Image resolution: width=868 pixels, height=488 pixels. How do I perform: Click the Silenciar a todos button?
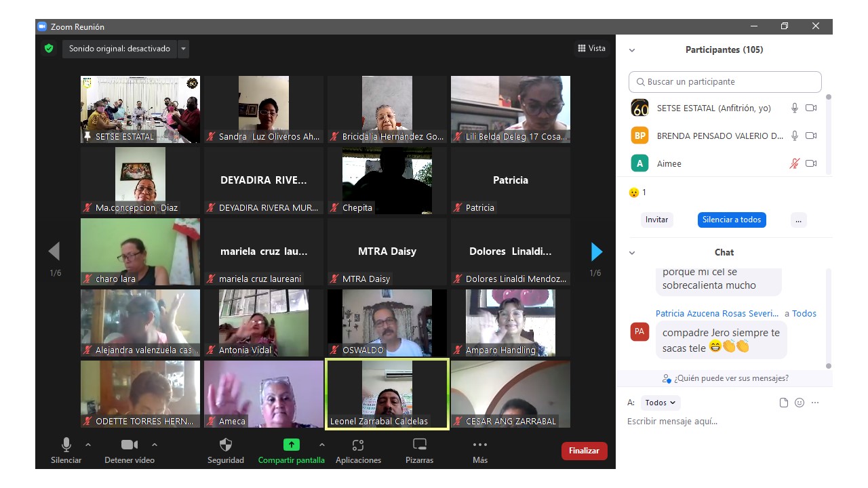click(x=732, y=220)
